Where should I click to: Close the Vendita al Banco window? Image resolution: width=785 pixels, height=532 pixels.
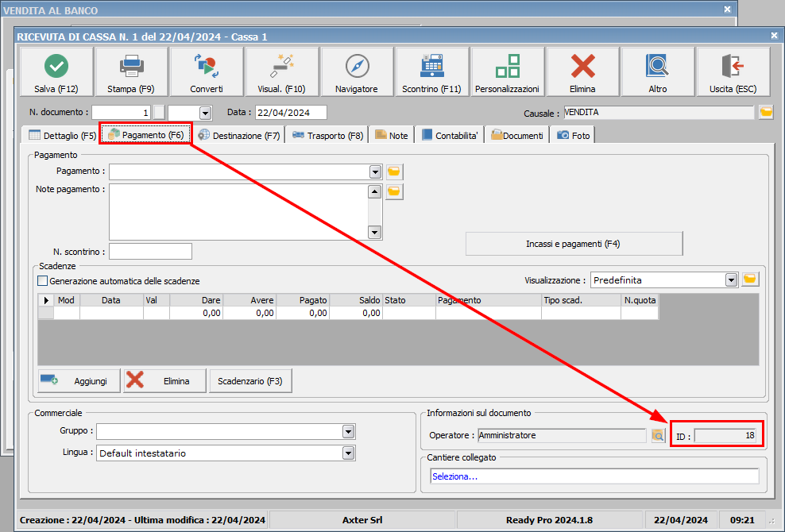click(x=728, y=9)
